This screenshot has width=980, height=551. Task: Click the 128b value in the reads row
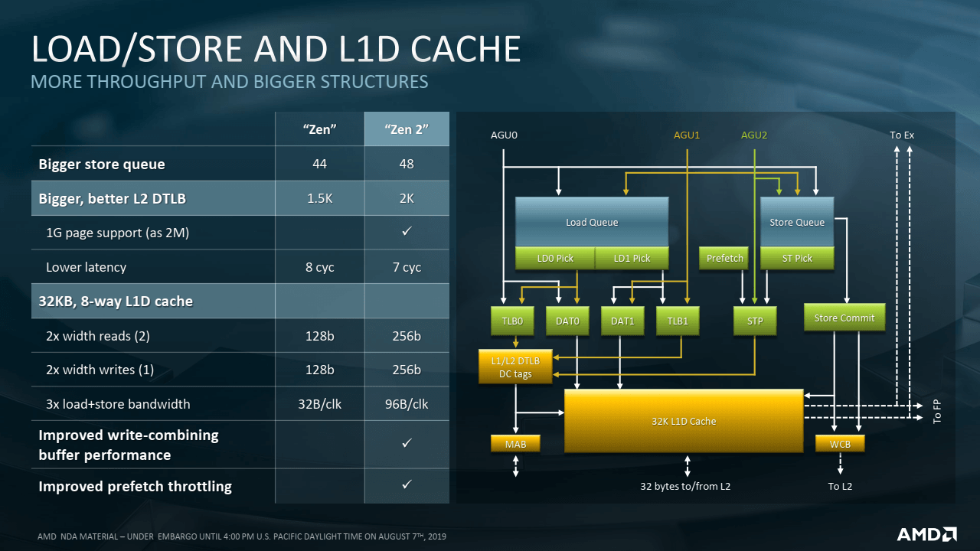[x=319, y=335]
